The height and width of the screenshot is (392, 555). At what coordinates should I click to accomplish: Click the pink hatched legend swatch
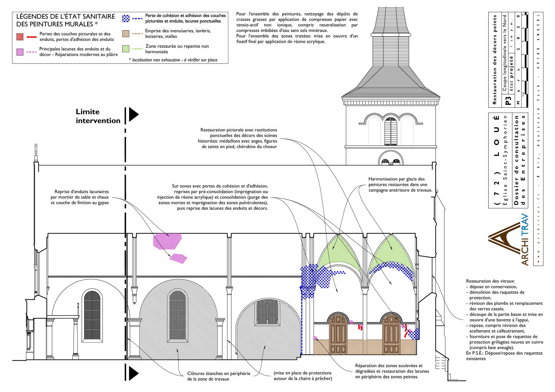tap(20, 52)
